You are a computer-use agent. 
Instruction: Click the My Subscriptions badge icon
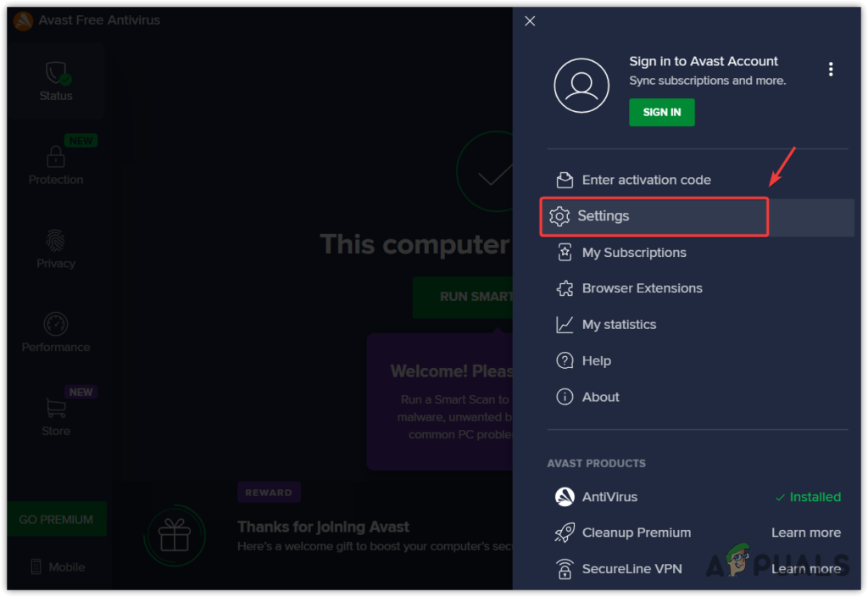click(x=565, y=253)
